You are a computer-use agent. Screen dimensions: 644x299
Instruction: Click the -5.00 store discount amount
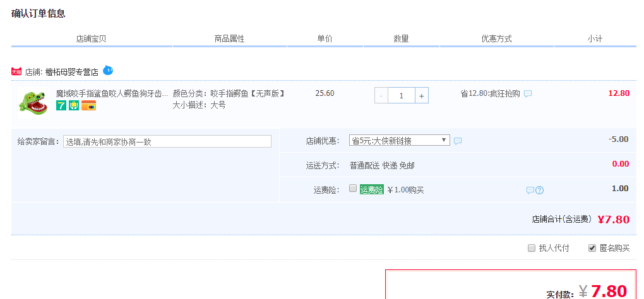[x=619, y=139]
